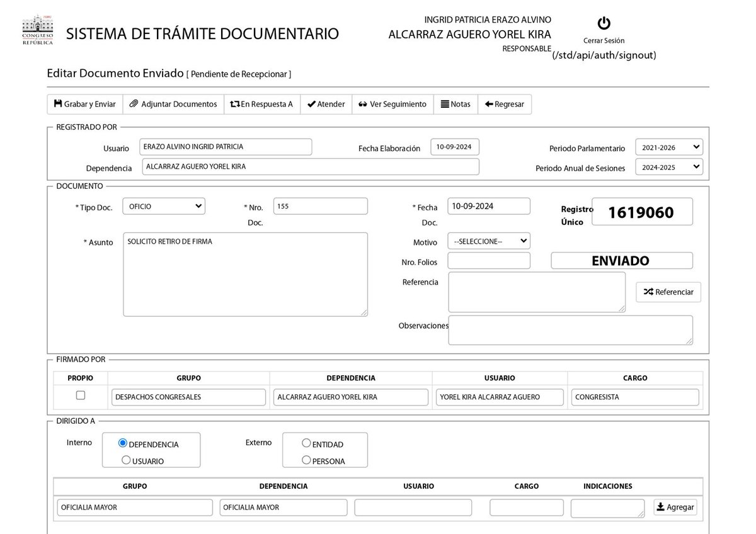Open the Motivo --SELECCIONE-- dropdown
Viewport: 756px width, 534px height.
coord(489,241)
